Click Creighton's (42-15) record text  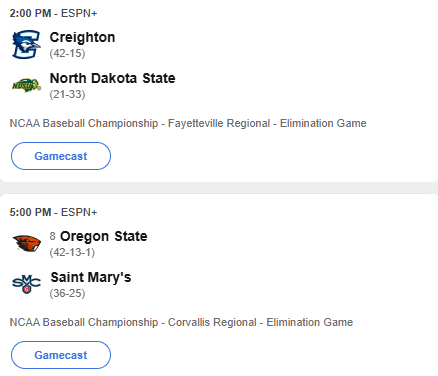coord(67,53)
